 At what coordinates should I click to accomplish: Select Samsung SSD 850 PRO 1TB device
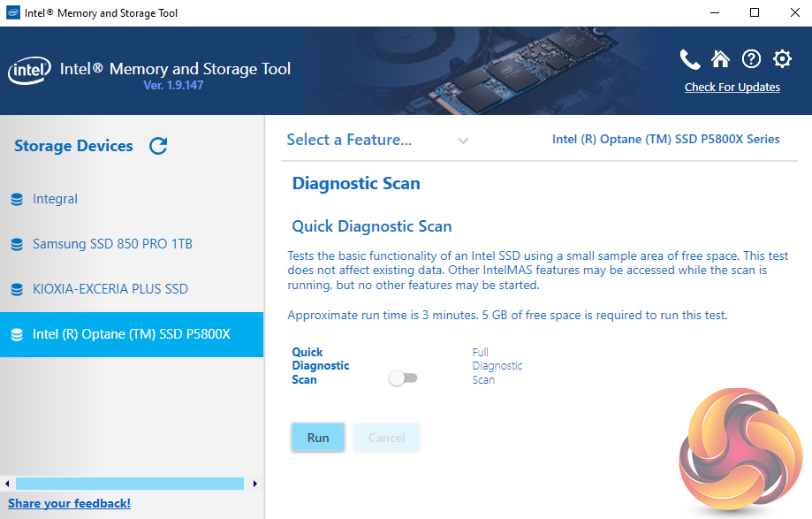tap(132, 245)
